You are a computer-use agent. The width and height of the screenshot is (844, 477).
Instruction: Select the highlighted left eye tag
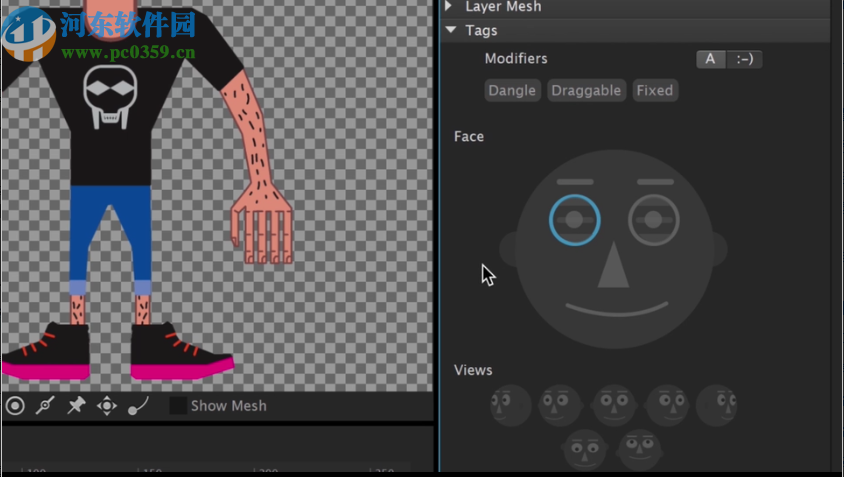coord(574,220)
